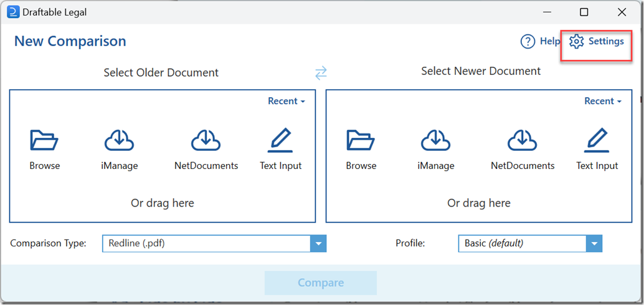Viewport: 644px width, 305px height.
Task: Open Comparison Type dropdown showing Redline (.pdf)
Action: (x=214, y=243)
